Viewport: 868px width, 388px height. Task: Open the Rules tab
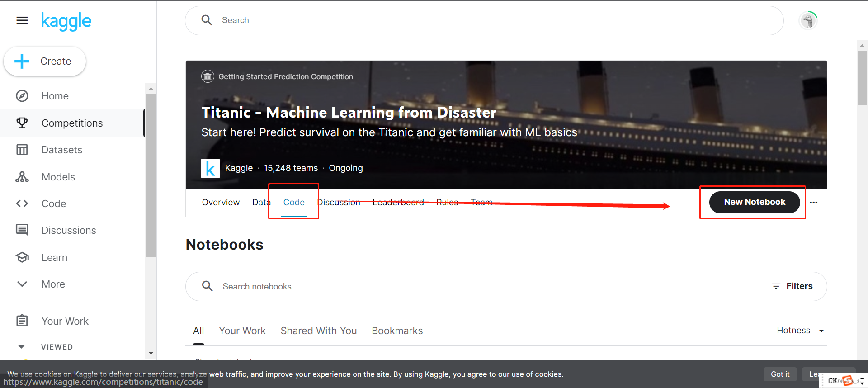tap(448, 202)
